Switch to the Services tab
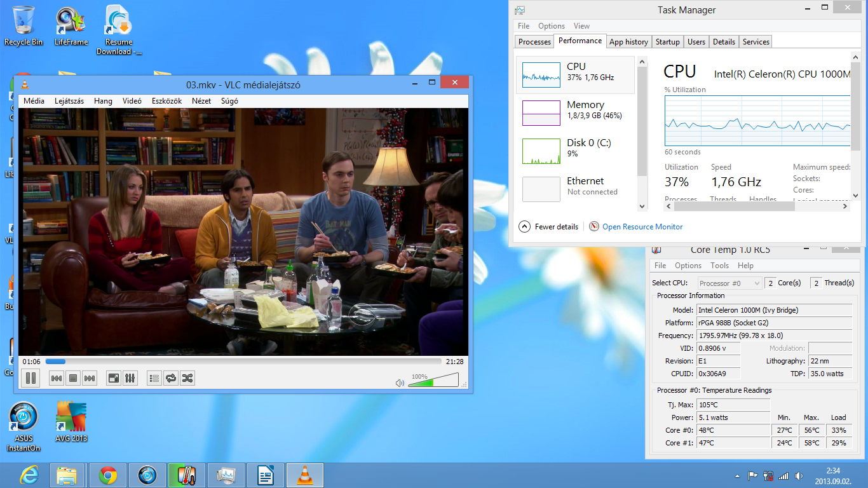Screen dimensions: 868x488 (x=756, y=42)
